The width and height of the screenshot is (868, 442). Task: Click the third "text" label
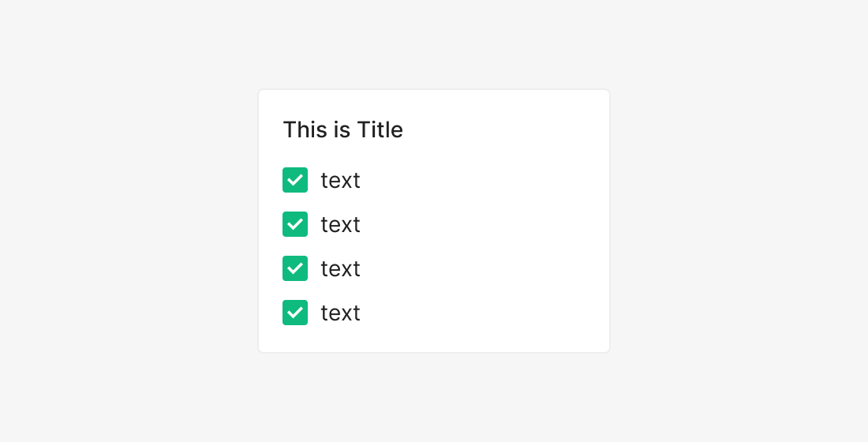(x=340, y=269)
